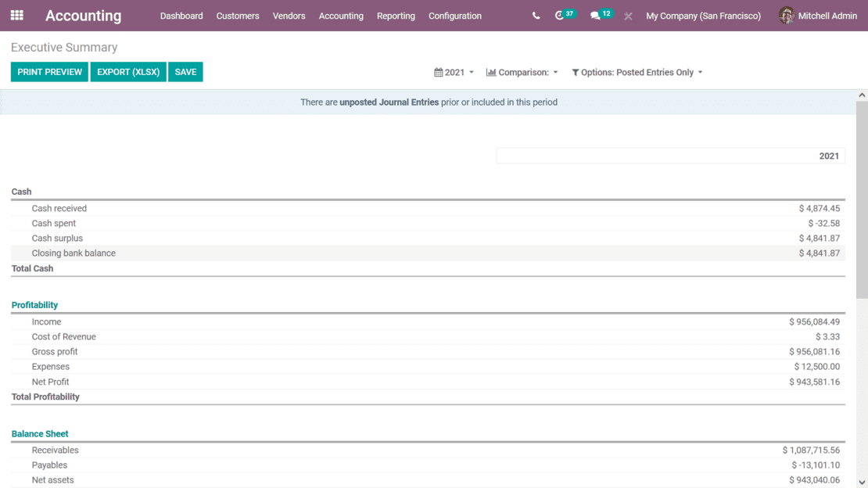Viewport: 868px width, 488px height.
Task: Expand Options: Posted Entries Only dropdown
Action: 638,73
